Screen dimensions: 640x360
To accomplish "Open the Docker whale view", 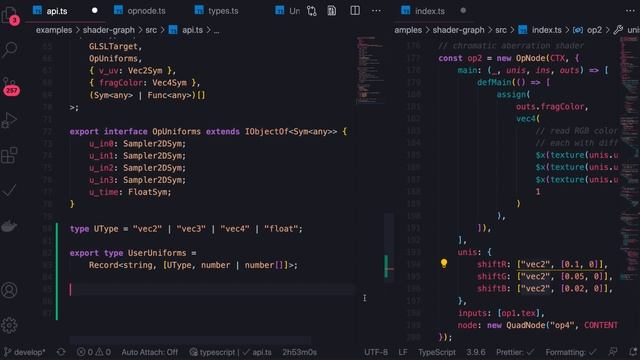I will tap(9, 225).
